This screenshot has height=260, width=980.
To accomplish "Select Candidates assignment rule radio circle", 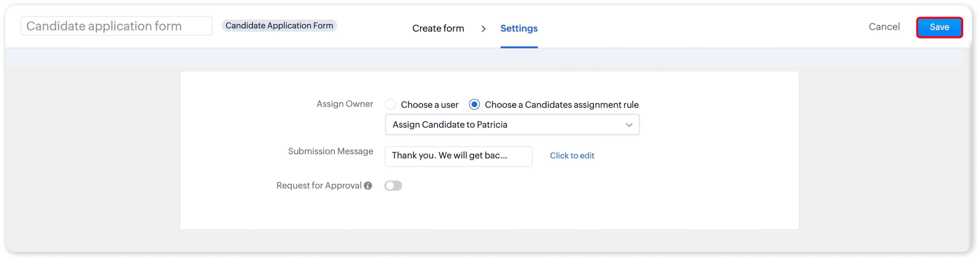I will (x=474, y=104).
